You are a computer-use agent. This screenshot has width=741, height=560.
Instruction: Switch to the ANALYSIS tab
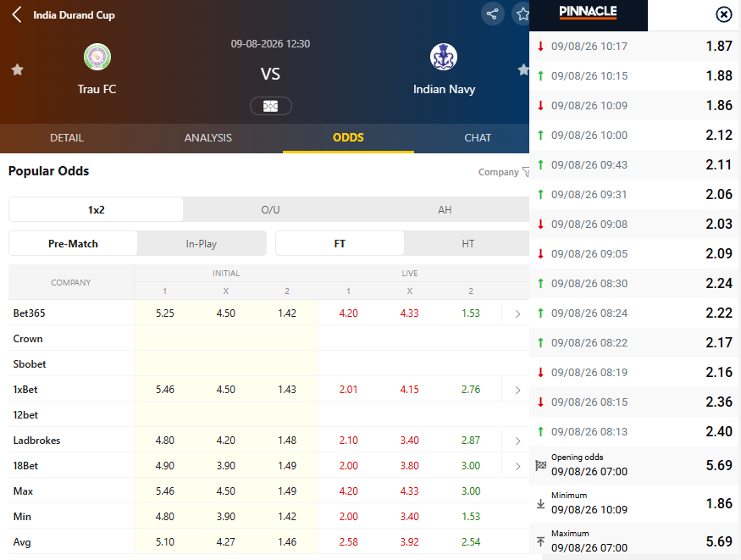click(208, 138)
